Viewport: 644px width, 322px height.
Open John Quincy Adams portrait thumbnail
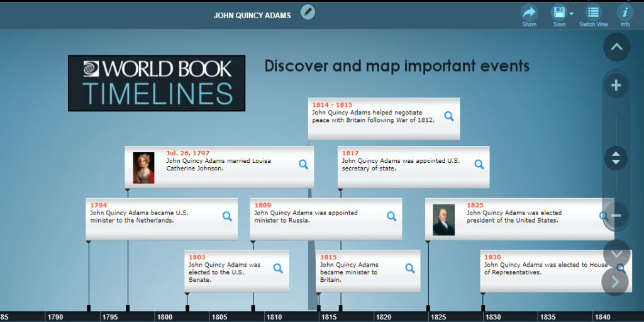pyautogui.click(x=443, y=219)
